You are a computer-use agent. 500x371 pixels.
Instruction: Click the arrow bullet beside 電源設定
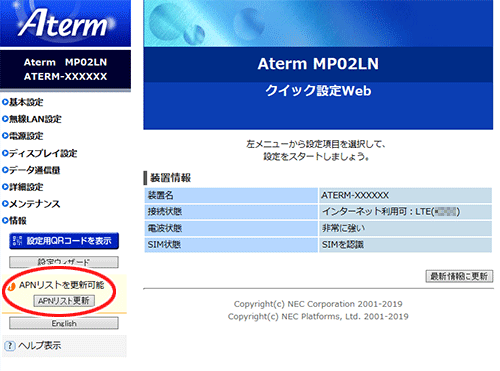click(x=5, y=136)
